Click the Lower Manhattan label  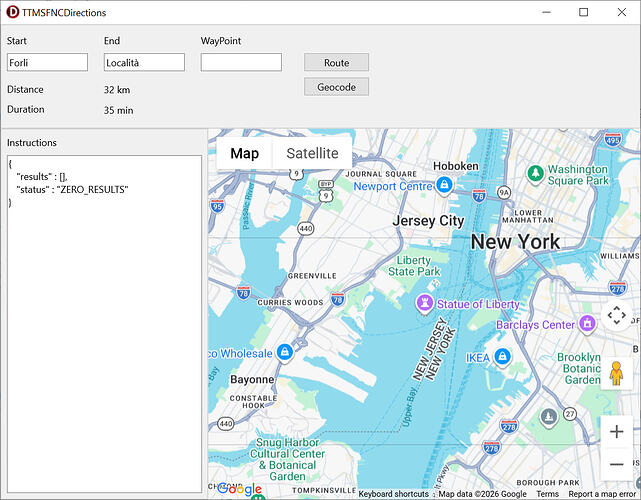(528, 216)
